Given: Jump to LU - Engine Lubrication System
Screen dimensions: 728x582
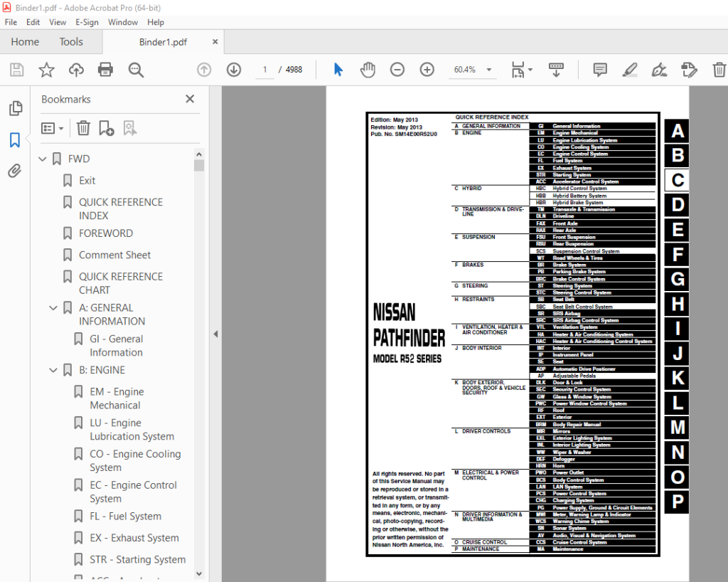Looking at the screenshot, I should 132,430.
